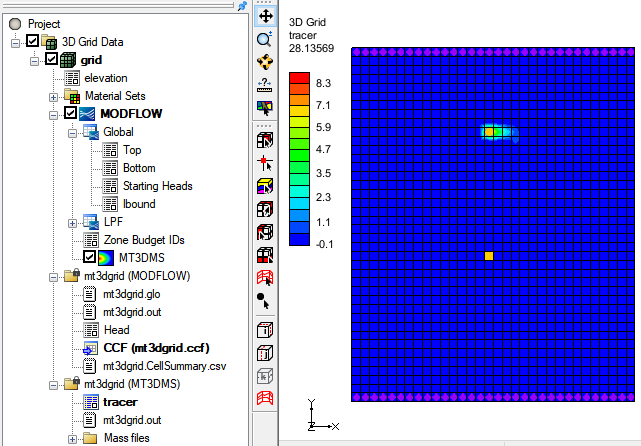Expand the LPF package node
This screenshot has width=641, height=446.
72,223
